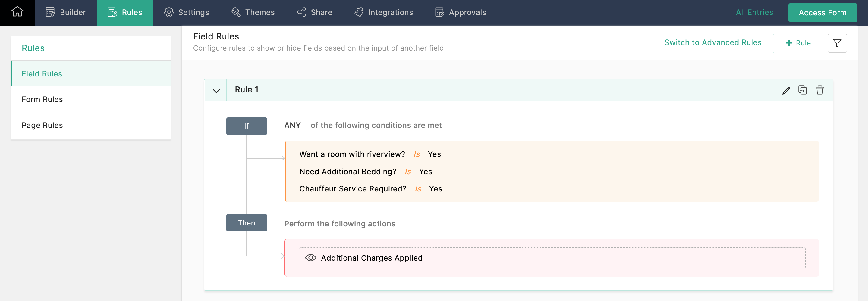Open the Share tab
Viewport: 868px width, 301px height.
pyautogui.click(x=314, y=12)
